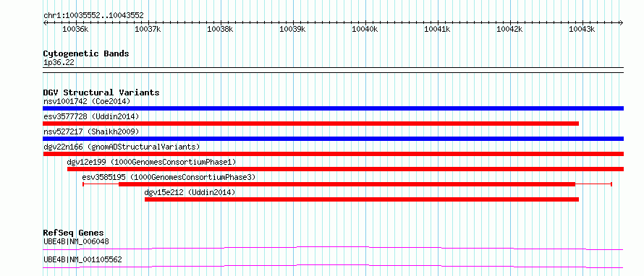Screen dimensions: 644x276
Task: Open the dgv22n166 gnomADStructuralVariants red bar
Action: pyautogui.click(x=333, y=154)
